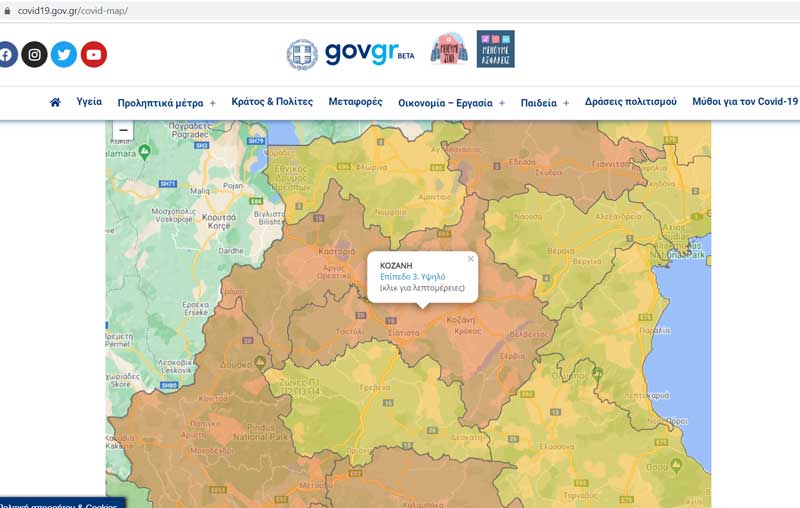
Task: Click the Σέρβια label on map
Action: [512, 356]
